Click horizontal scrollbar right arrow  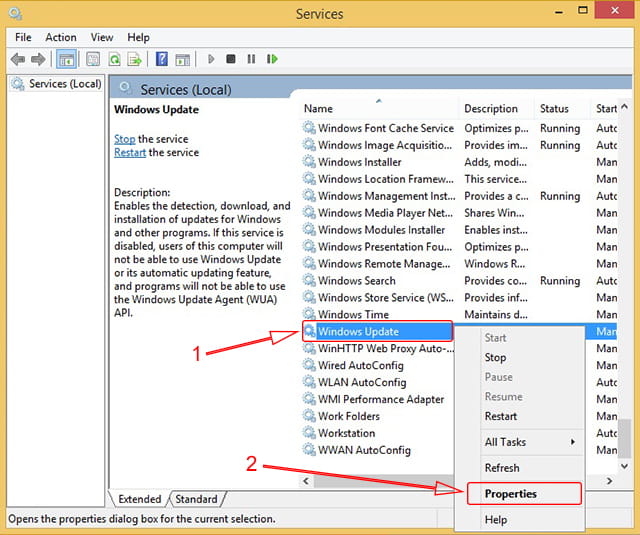(609, 481)
